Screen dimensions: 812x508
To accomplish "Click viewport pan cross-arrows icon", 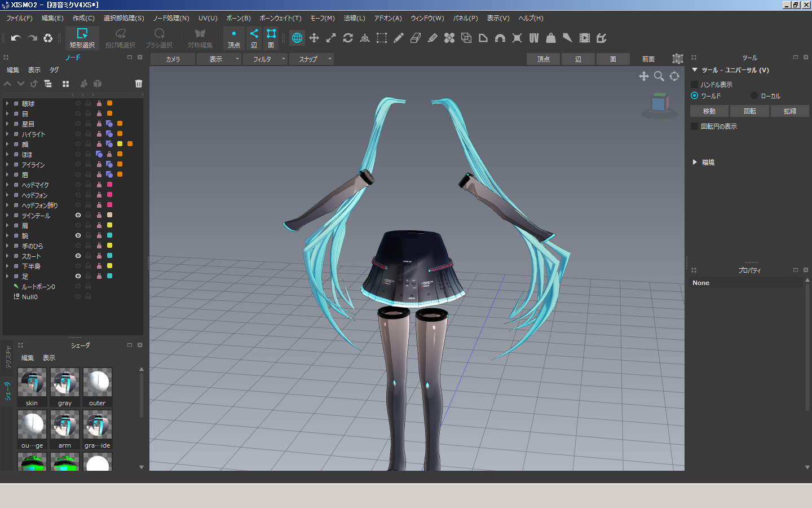I will [643, 76].
